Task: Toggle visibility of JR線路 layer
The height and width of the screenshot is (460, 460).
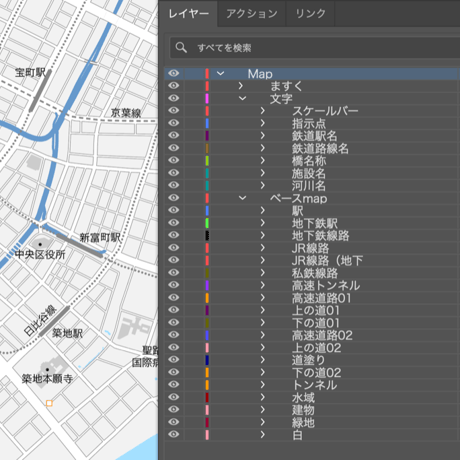Action: (x=174, y=248)
